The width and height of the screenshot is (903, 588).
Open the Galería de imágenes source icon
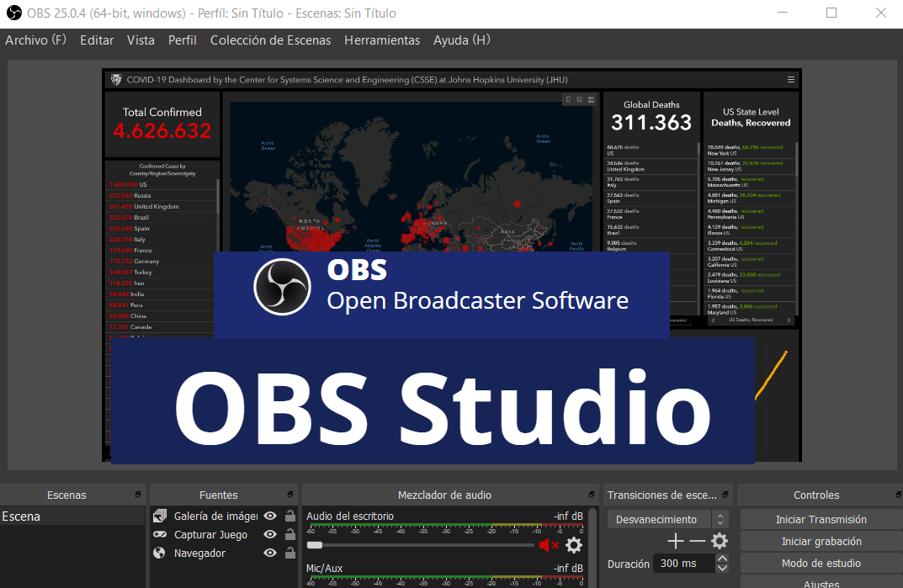pyautogui.click(x=160, y=516)
